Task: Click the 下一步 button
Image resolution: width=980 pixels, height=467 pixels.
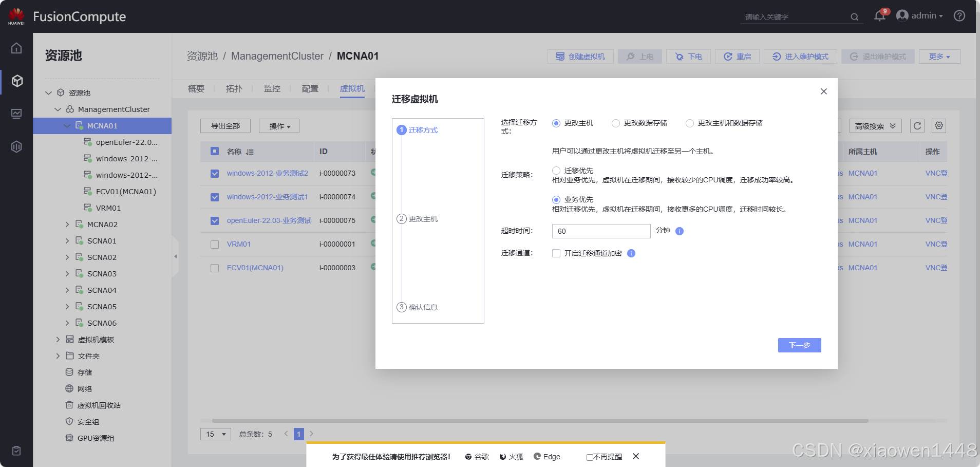Action: tap(799, 345)
